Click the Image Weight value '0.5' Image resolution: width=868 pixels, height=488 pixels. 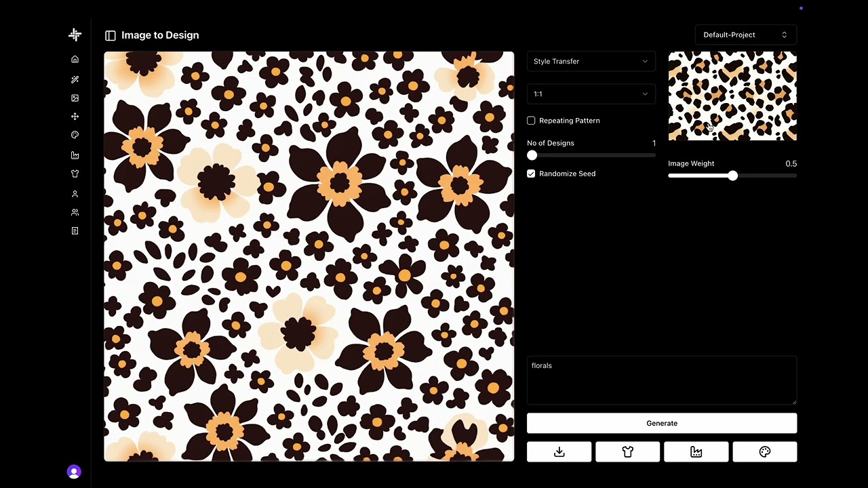tap(791, 163)
